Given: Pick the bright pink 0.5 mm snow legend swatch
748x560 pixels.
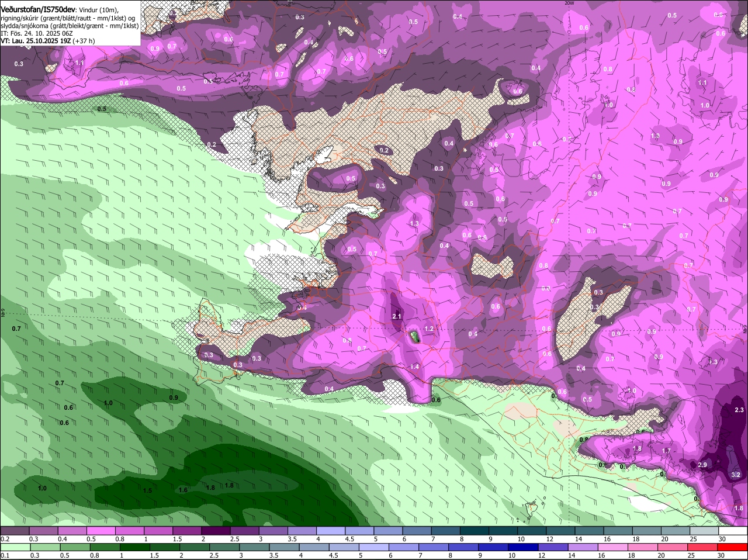Looking at the screenshot, I should coord(101,531).
